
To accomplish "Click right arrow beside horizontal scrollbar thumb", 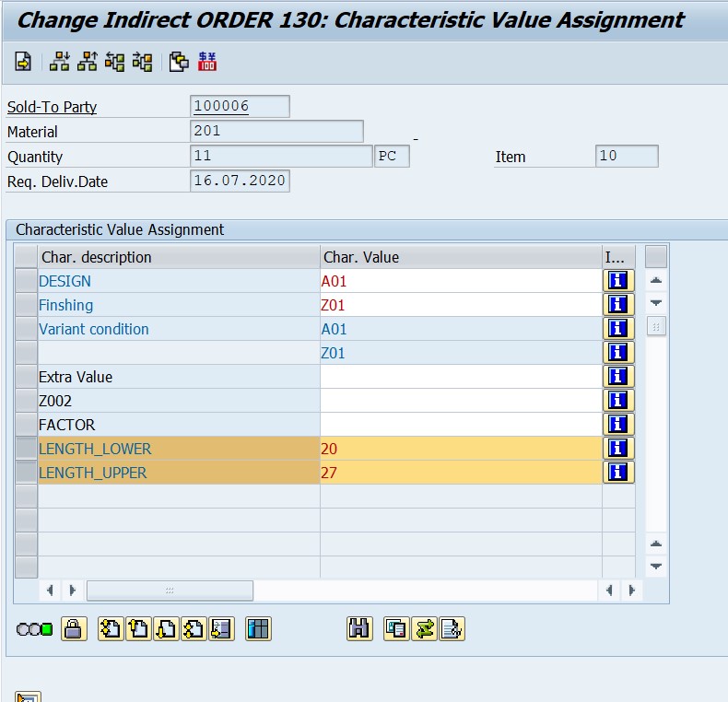I will coord(72,591).
